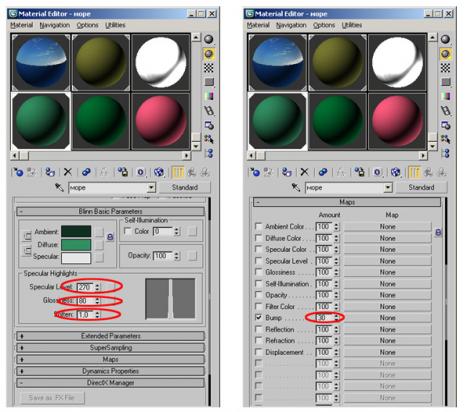
Task: Toggle checkered Background icon in right editor
Action: [445, 68]
